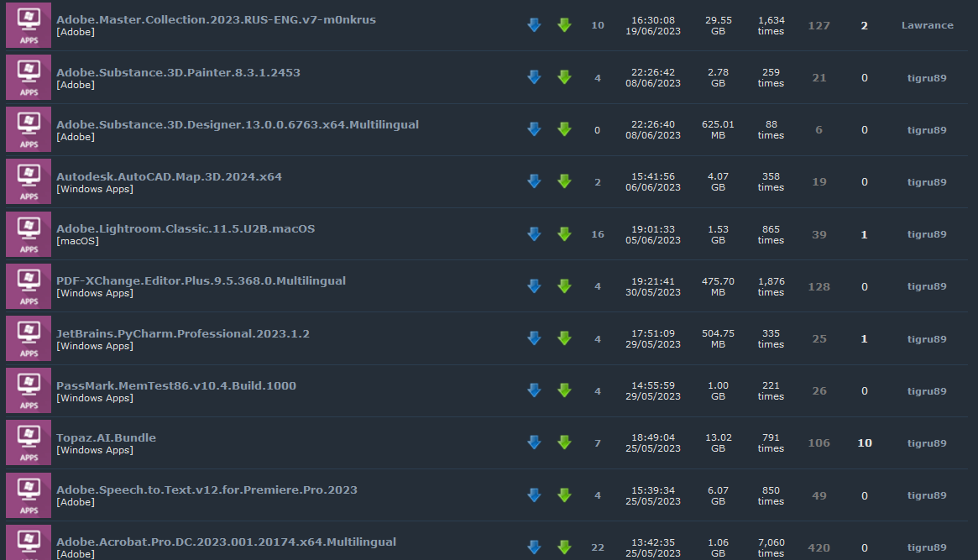Click uploader tigru89 on Topaz.AI.Bundle row
The width and height of the screenshot is (978, 560).
pos(927,443)
